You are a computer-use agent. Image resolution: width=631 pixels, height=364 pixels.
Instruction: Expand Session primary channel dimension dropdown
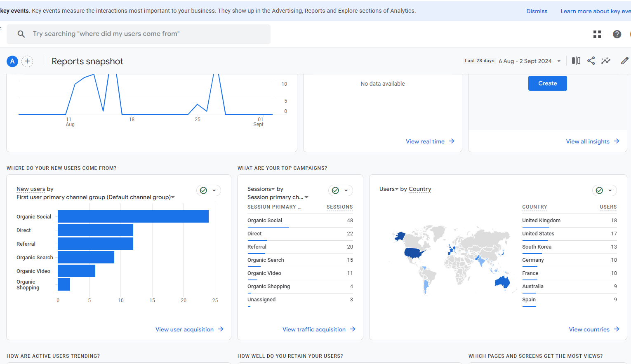[306, 197]
